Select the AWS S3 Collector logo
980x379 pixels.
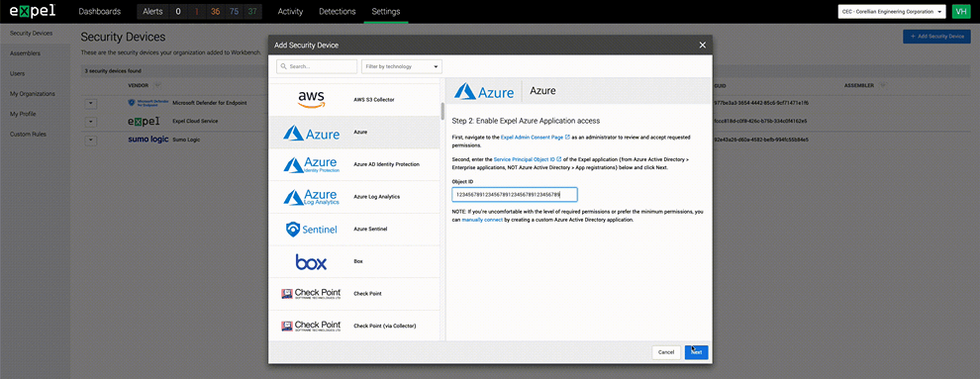tap(311, 99)
